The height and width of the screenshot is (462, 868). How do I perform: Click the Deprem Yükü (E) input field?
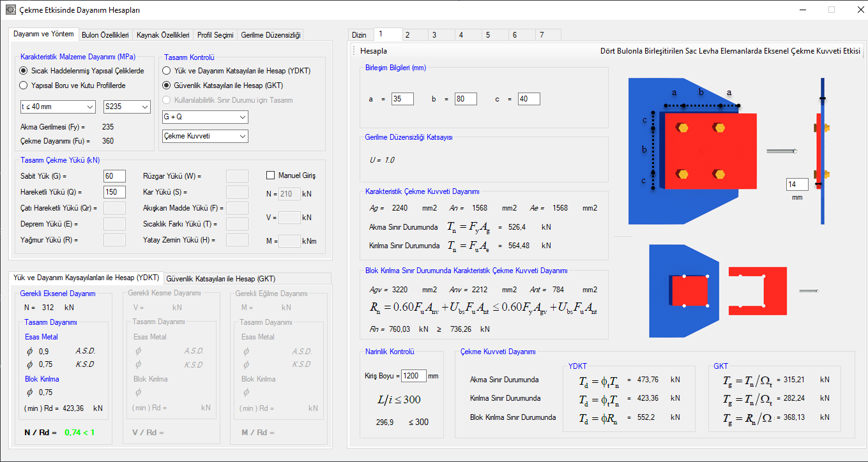(x=114, y=224)
